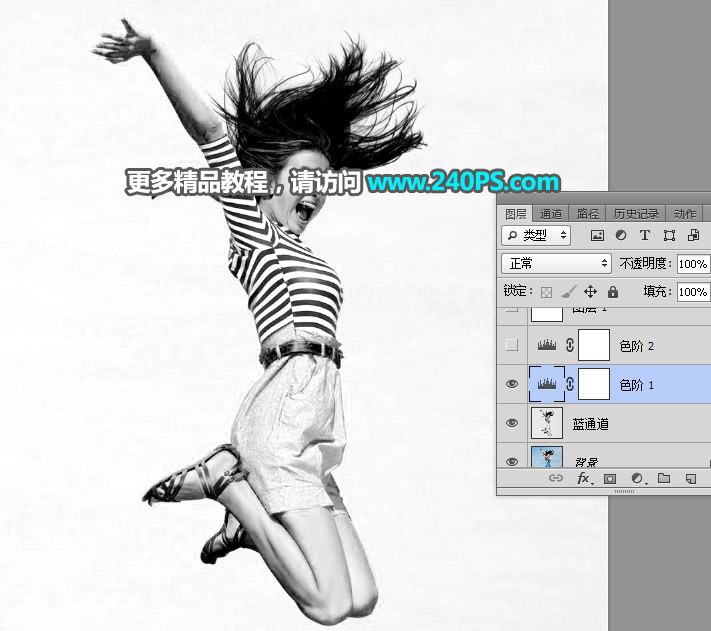Filter layers by adjustment layer type
This screenshot has width=711, height=631.
[621, 236]
